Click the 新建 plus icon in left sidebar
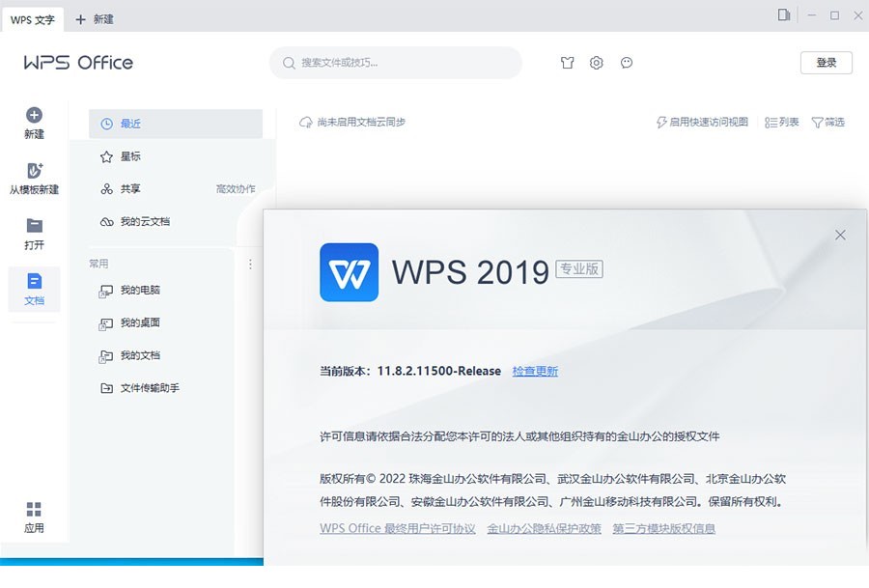Image resolution: width=869 pixels, height=588 pixels. pyautogui.click(x=34, y=115)
